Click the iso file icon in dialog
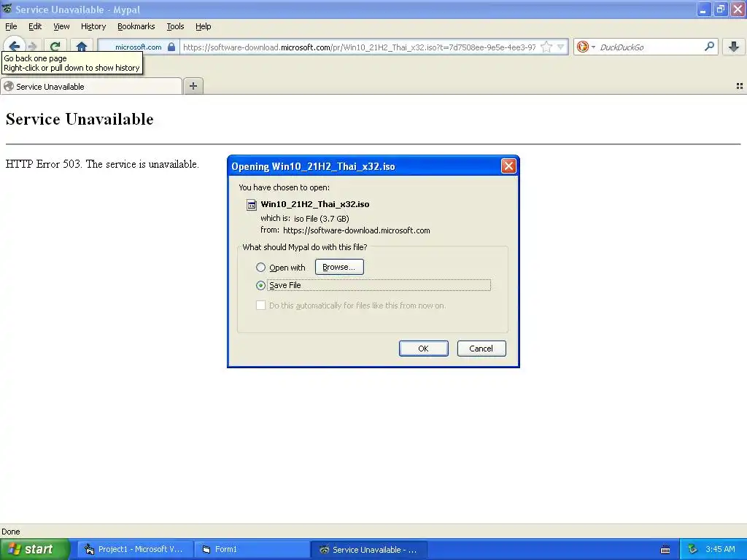This screenshot has width=747, height=560. [x=251, y=205]
